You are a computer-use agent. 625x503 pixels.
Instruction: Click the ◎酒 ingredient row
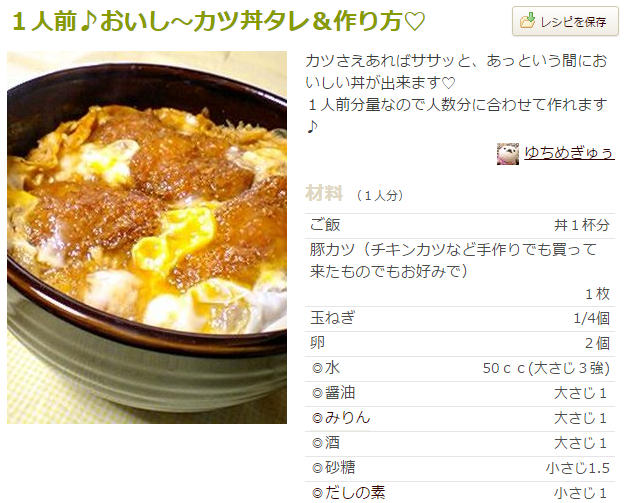pyautogui.click(x=460, y=444)
